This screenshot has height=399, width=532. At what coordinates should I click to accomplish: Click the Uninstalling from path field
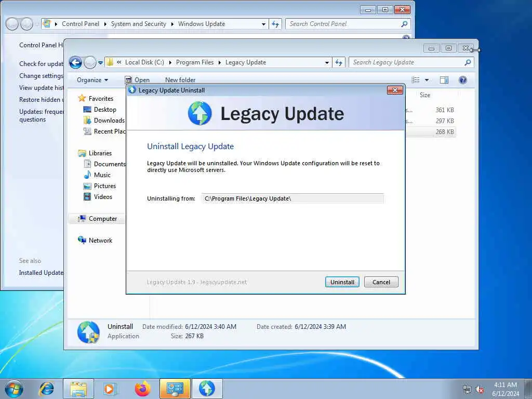click(x=292, y=198)
